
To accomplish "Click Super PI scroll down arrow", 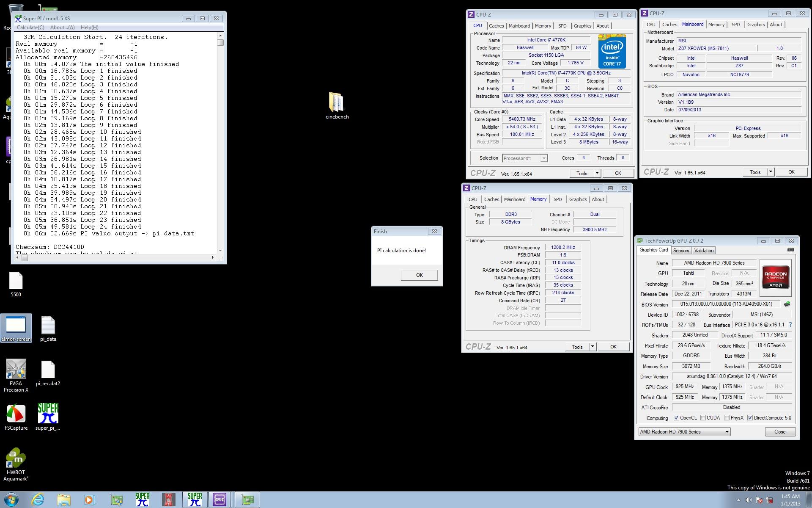I will click(x=220, y=251).
